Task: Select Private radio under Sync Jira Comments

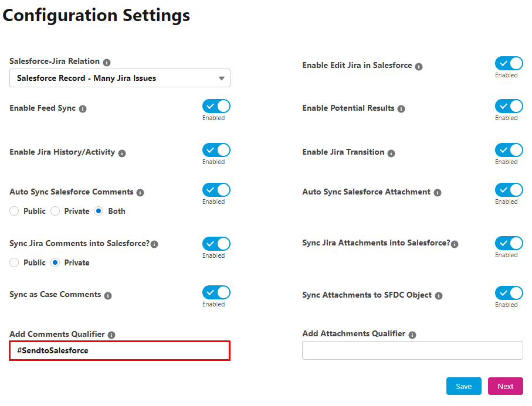Action: [x=55, y=262]
